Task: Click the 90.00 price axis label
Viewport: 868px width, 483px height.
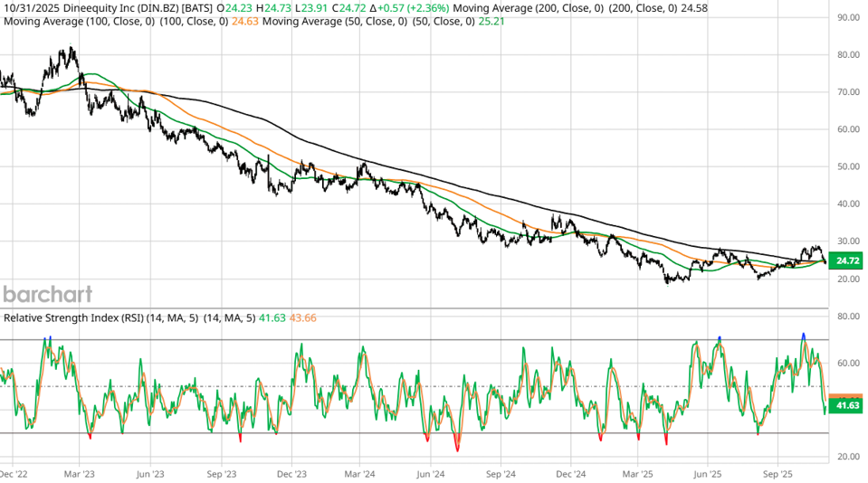Action: click(847, 17)
